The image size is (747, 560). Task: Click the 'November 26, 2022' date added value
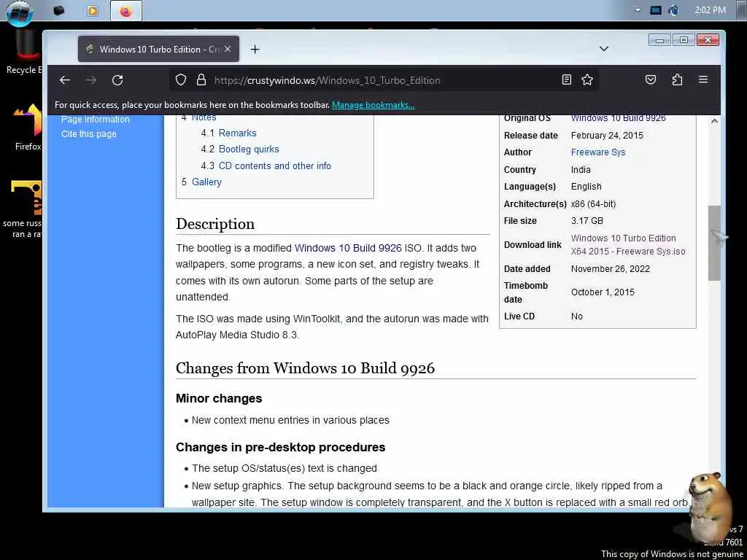(x=611, y=269)
